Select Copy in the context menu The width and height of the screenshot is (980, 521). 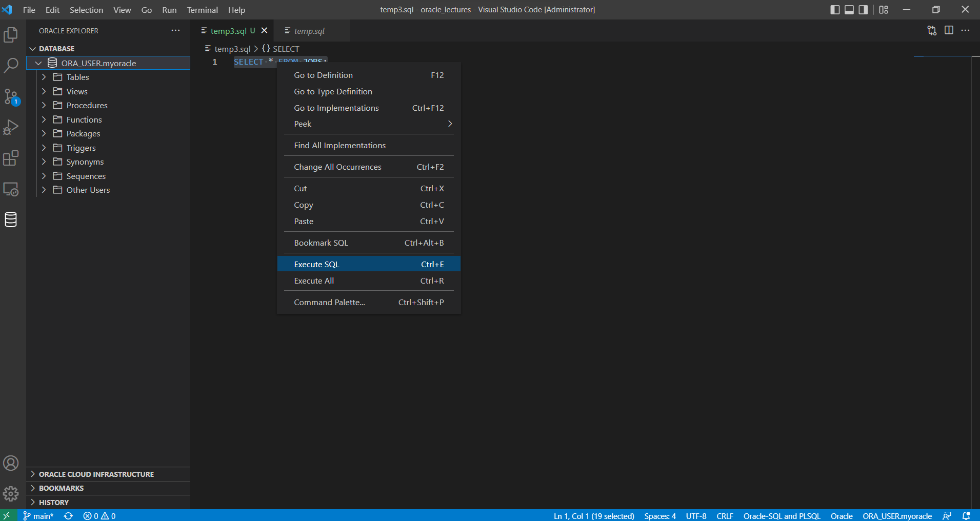(369, 205)
